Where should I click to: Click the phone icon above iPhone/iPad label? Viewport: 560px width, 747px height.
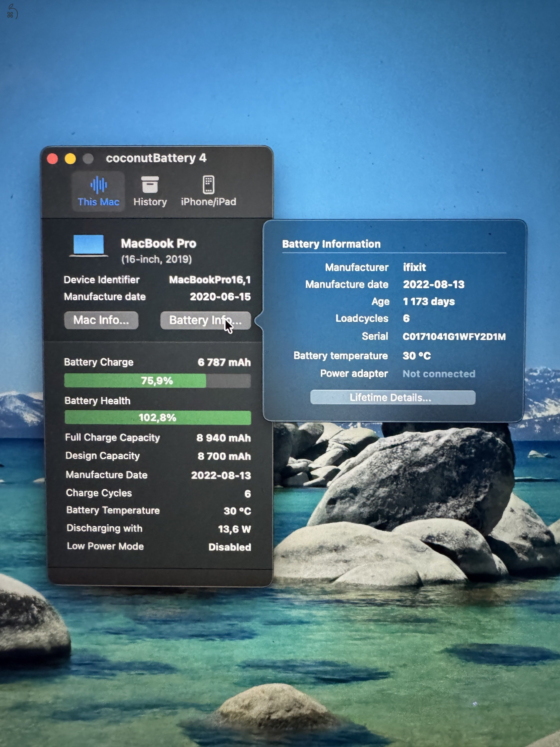[209, 185]
